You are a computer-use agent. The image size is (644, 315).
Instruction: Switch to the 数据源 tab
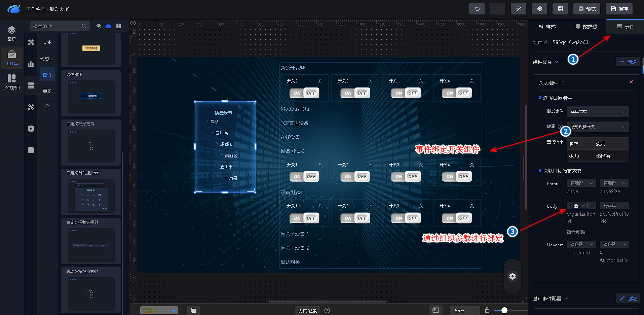586,27
